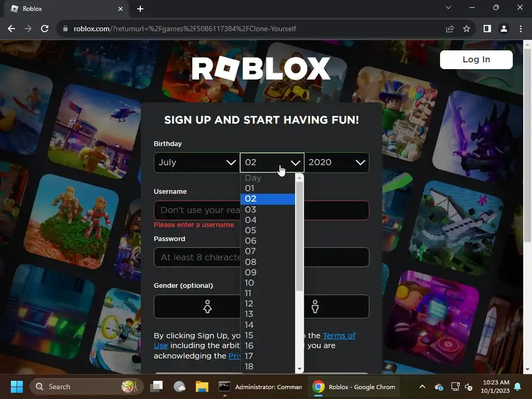Reload the Roblox page
Viewport: 532px width, 399px height.
45,29
